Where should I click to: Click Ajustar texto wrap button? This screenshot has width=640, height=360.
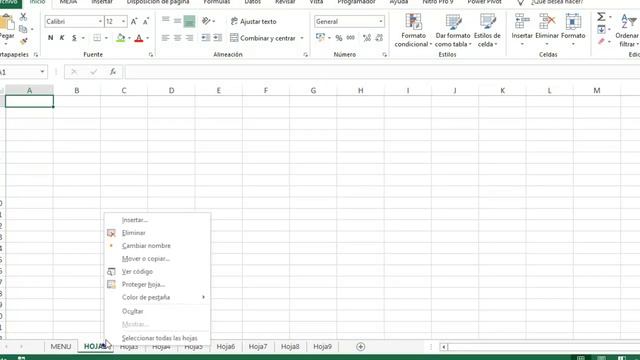pos(253,21)
